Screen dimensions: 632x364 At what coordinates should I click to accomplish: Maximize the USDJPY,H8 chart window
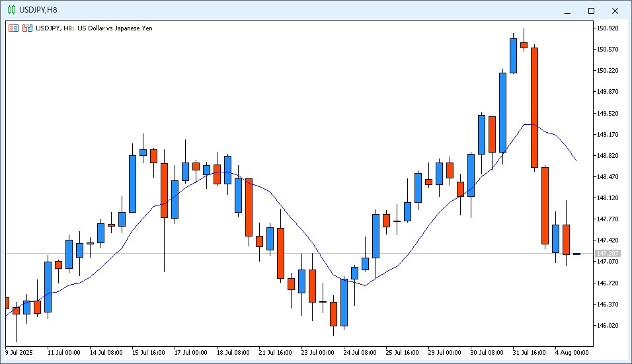tap(591, 11)
